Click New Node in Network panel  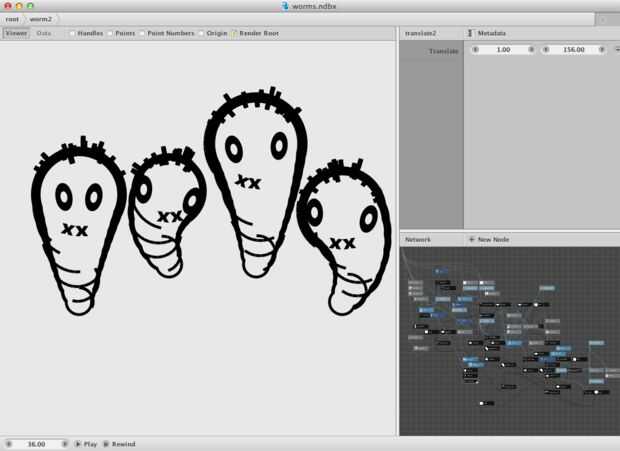[x=493, y=239]
